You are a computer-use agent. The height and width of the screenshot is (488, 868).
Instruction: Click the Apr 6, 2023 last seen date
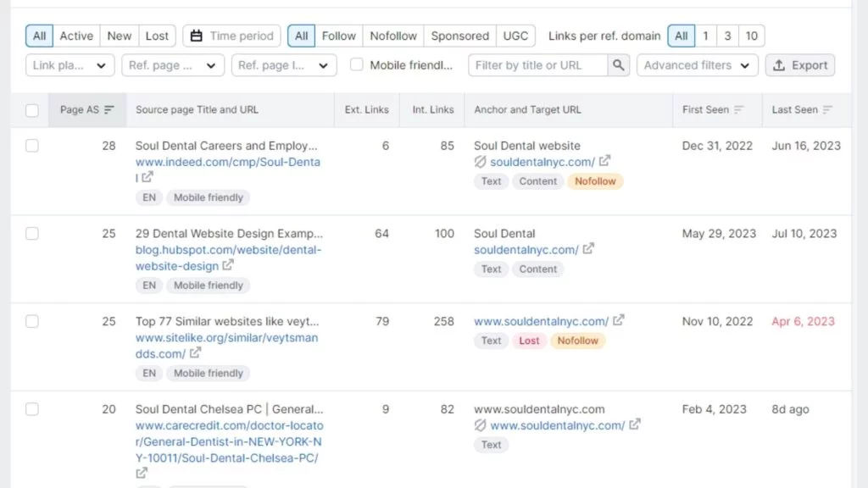(x=803, y=321)
